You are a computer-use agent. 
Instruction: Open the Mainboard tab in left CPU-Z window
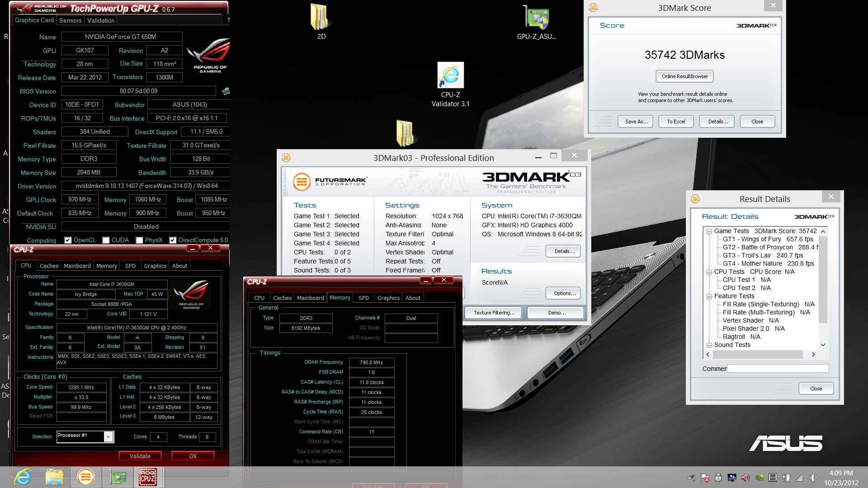[77, 266]
